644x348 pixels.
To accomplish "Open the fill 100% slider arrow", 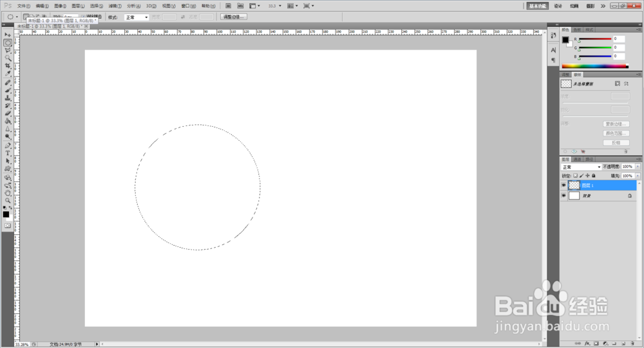I will pos(638,176).
